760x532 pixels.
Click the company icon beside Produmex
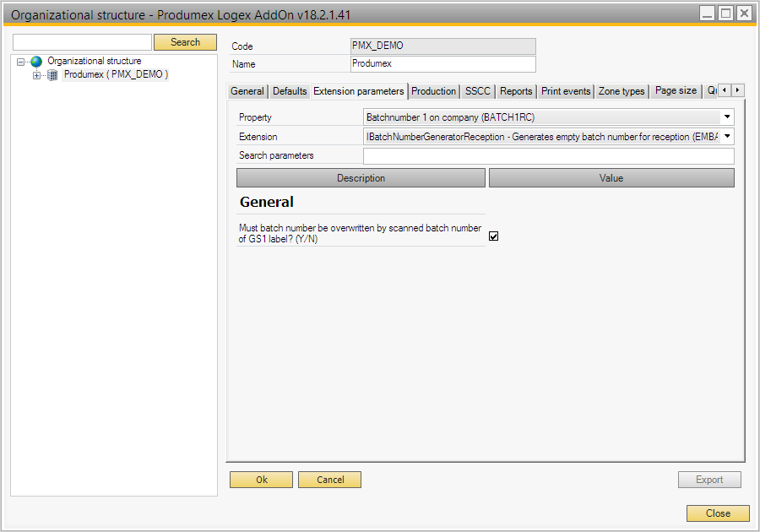tap(52, 75)
